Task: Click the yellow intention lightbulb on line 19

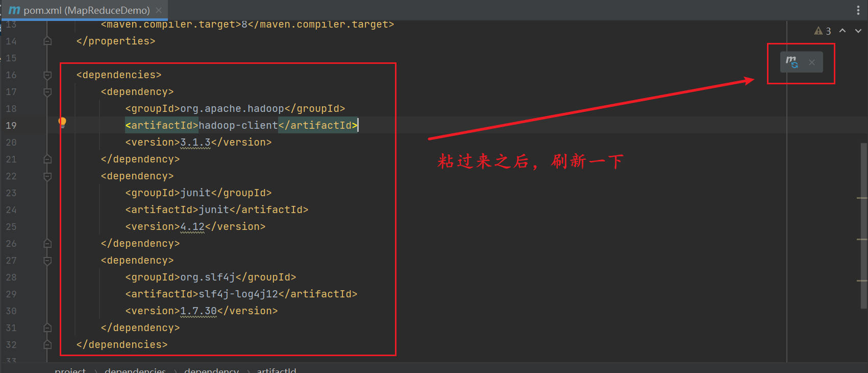Action: [62, 122]
